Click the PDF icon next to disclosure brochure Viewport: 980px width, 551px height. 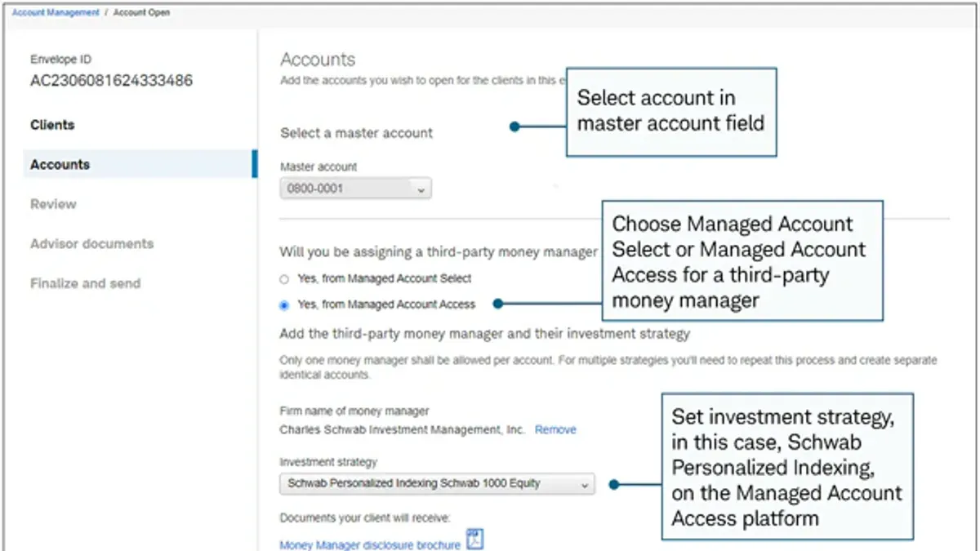coord(474,540)
